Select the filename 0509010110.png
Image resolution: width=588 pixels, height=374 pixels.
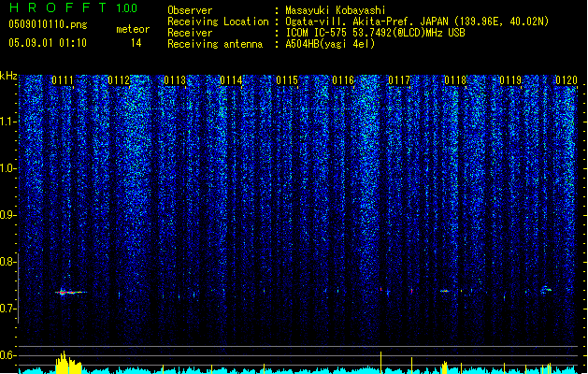(48, 24)
